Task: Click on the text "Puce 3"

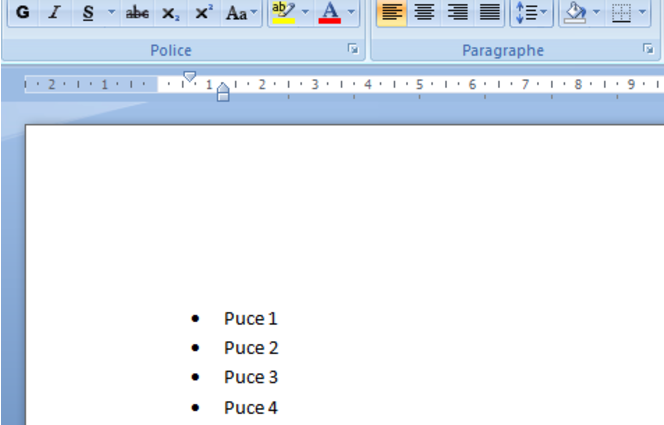Action: click(x=251, y=377)
